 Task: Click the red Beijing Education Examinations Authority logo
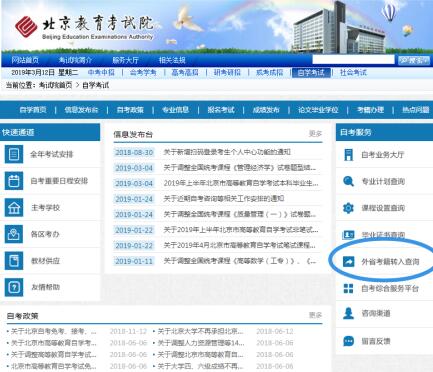(x=26, y=26)
